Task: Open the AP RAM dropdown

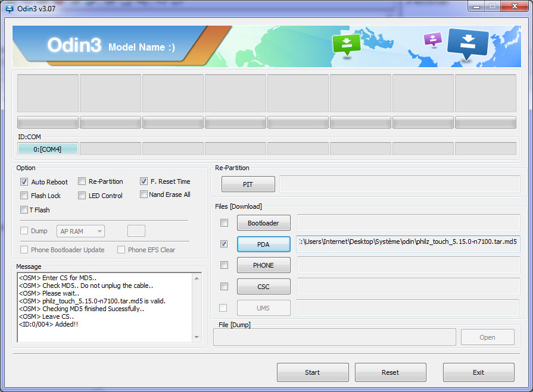Action: click(x=80, y=231)
